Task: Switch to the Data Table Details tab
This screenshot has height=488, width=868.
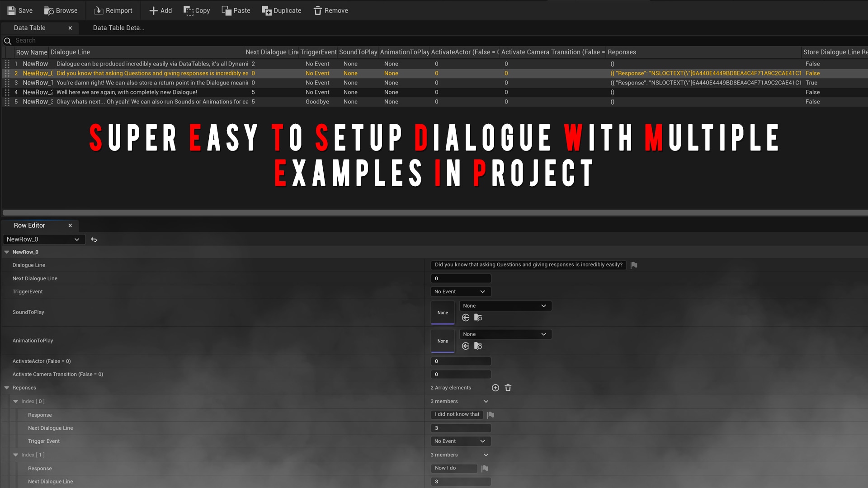Action: [x=118, y=28]
